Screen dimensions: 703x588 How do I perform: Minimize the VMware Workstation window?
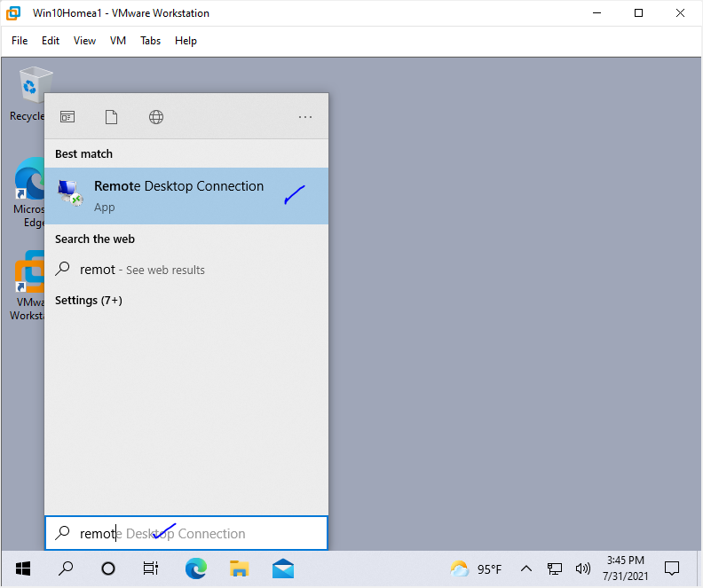(596, 13)
